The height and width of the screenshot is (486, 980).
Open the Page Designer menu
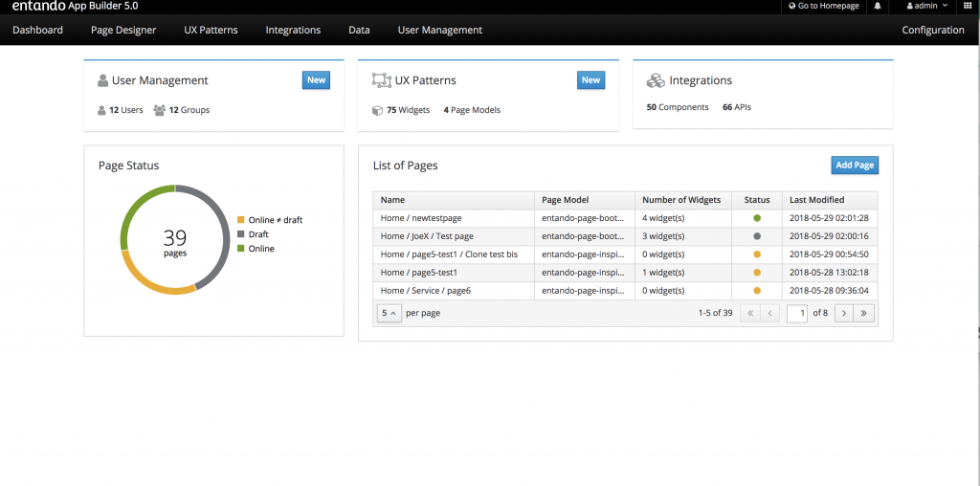click(123, 30)
